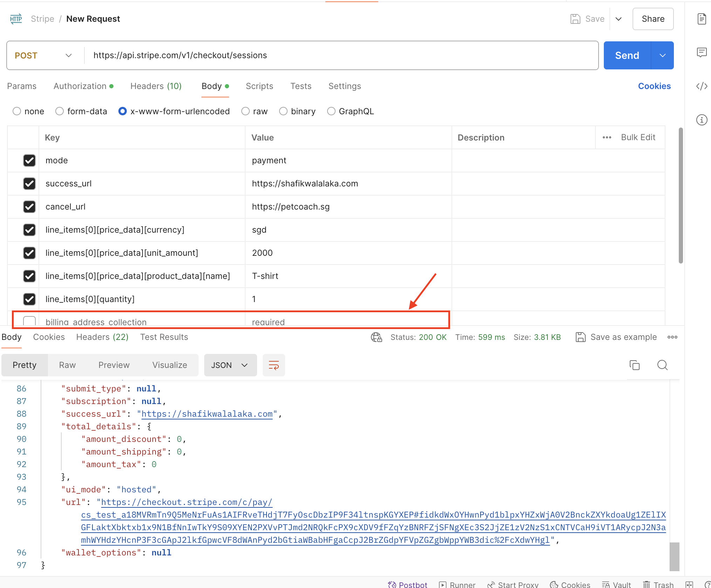Click the blue Send button
This screenshot has width=711, height=588.
(627, 55)
